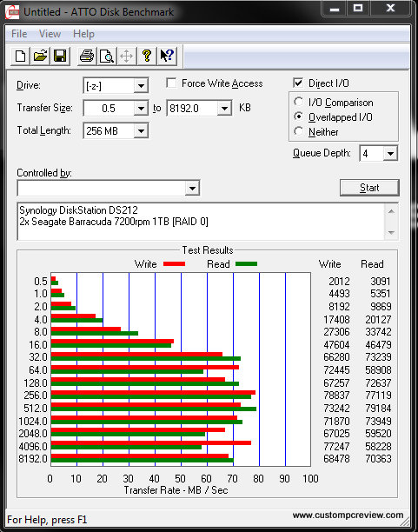Open a benchmark file with folder icon
Image resolution: width=418 pixels, height=532 pixels.
[40, 56]
